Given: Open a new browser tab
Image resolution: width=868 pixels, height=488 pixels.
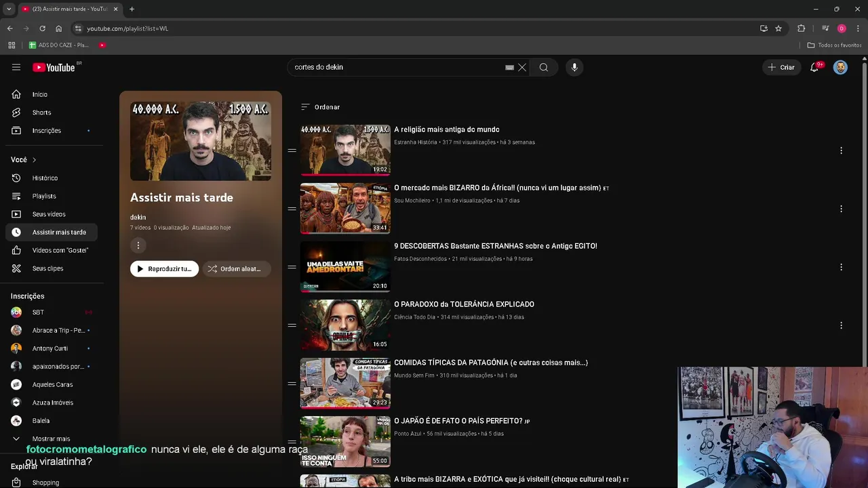Looking at the screenshot, I should click(x=132, y=9).
